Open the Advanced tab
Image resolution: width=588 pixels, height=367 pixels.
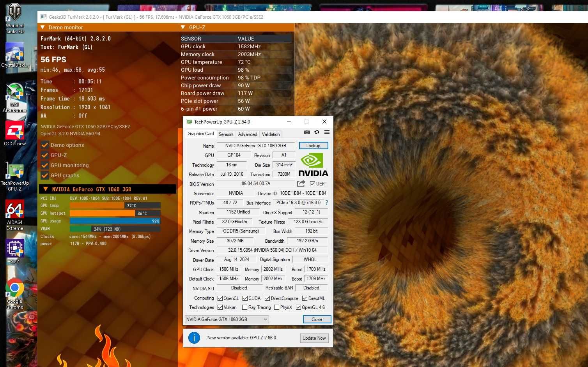click(248, 134)
